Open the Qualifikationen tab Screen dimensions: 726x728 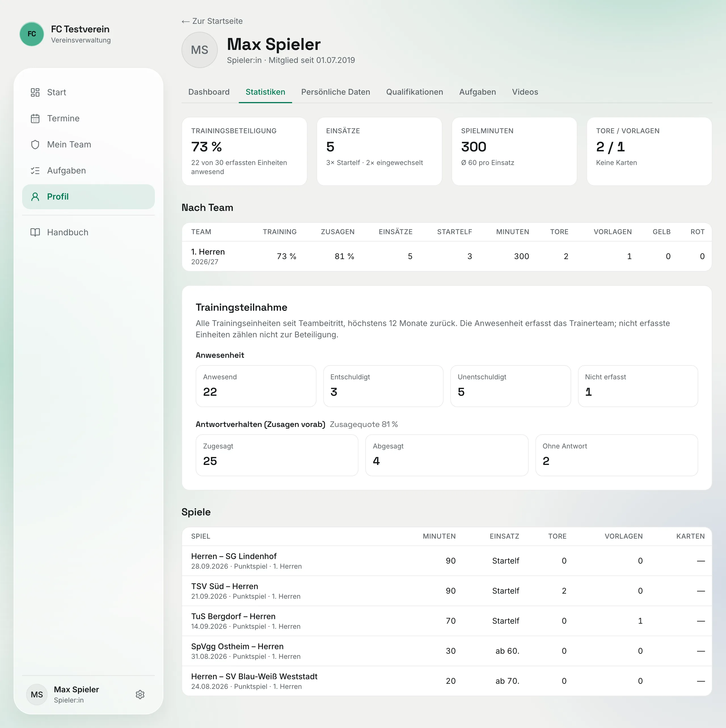pyautogui.click(x=415, y=92)
